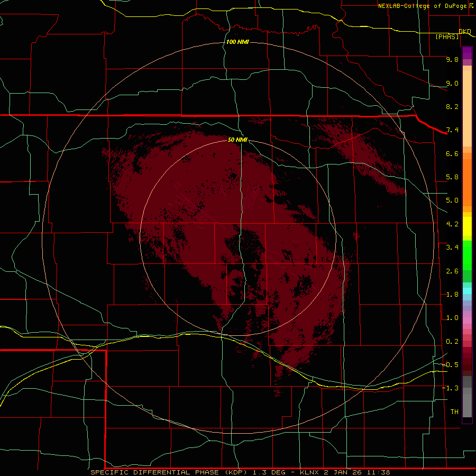
Task: Click the 9.8 value on the scale
Action: pos(452,59)
